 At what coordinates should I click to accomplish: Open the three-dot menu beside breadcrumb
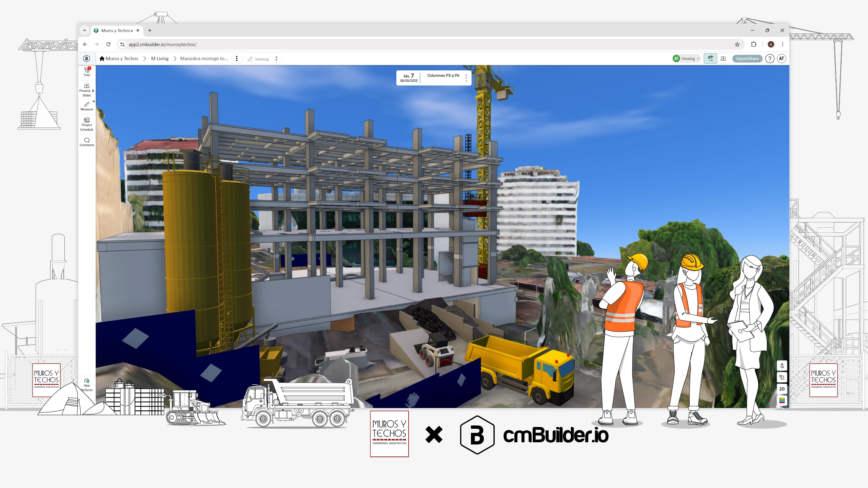pos(237,59)
